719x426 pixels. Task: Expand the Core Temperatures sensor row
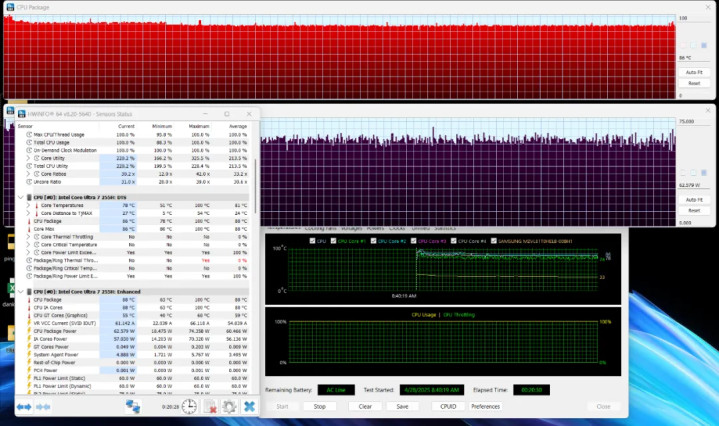[x=28, y=205]
